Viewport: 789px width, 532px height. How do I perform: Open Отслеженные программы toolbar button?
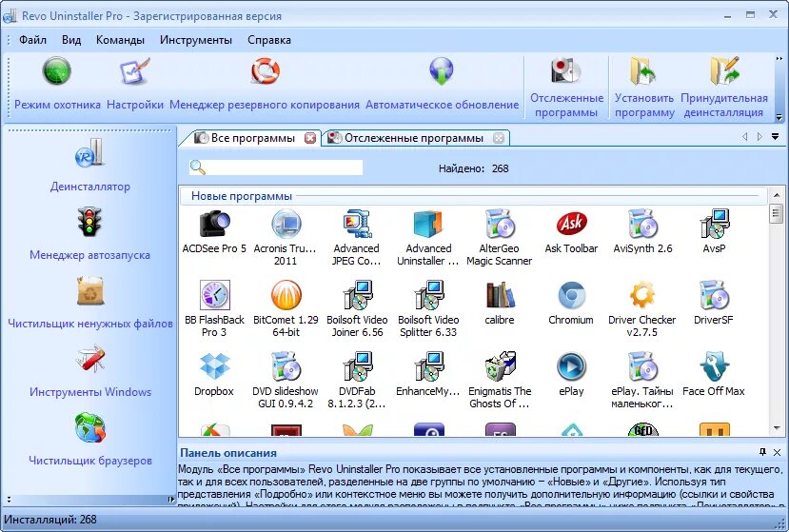coord(566,88)
